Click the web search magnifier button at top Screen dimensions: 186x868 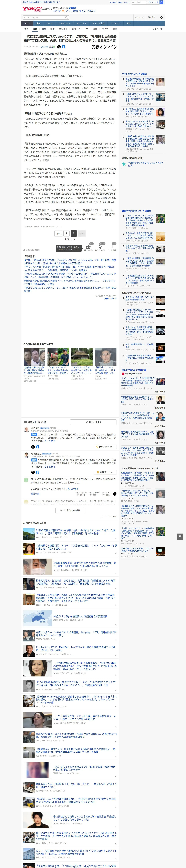(161, 2)
